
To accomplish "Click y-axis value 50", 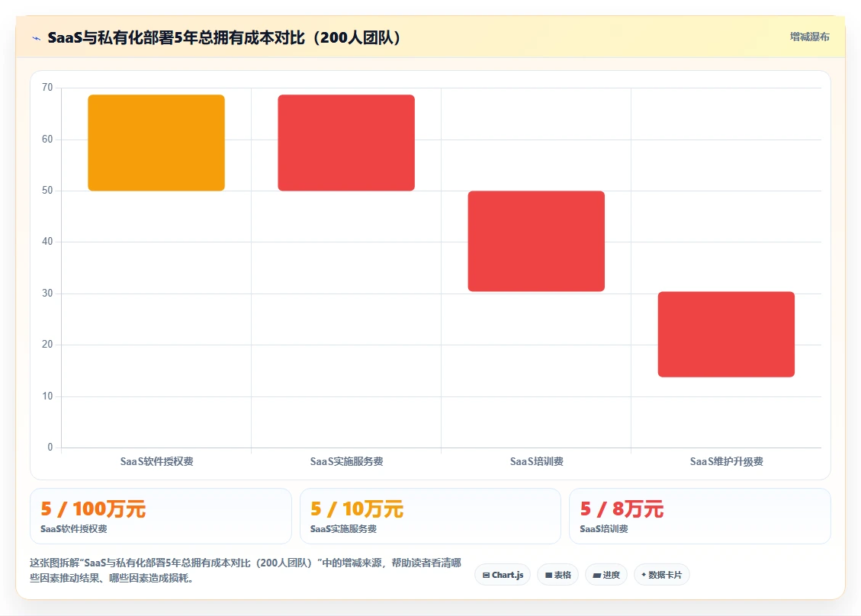I will (47, 191).
